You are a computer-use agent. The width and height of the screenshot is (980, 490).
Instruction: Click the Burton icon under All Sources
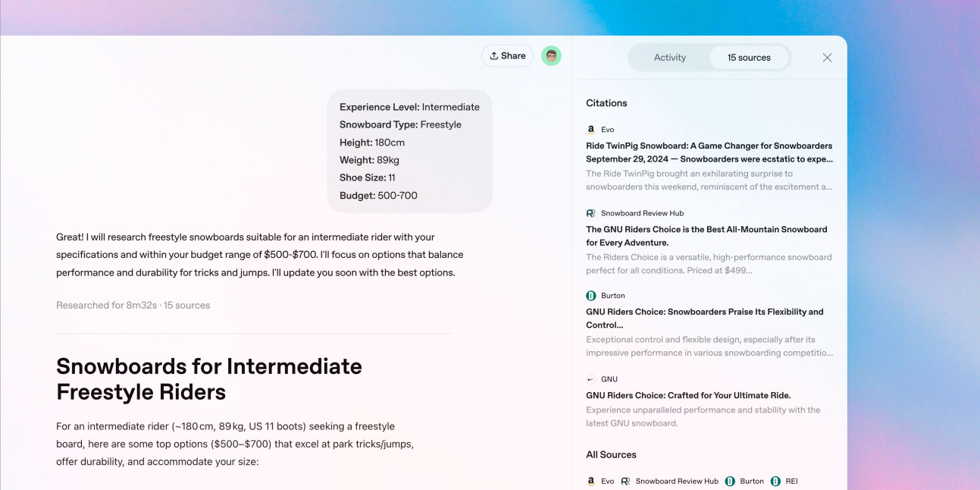tap(730, 481)
